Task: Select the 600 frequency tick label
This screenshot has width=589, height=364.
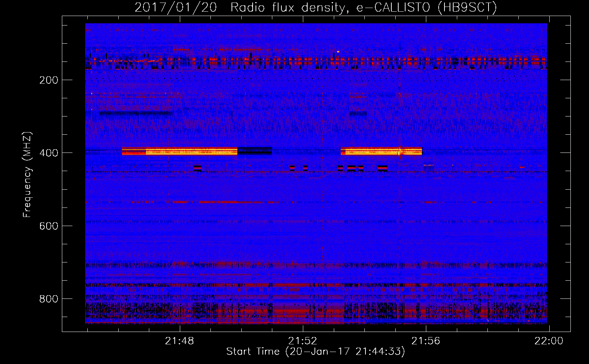Action: point(49,226)
